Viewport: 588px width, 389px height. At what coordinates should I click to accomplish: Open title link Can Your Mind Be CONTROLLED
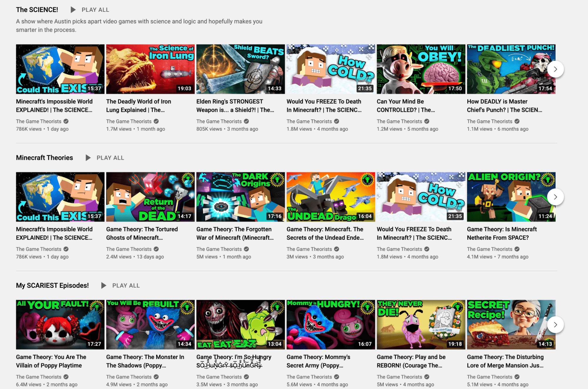point(406,106)
